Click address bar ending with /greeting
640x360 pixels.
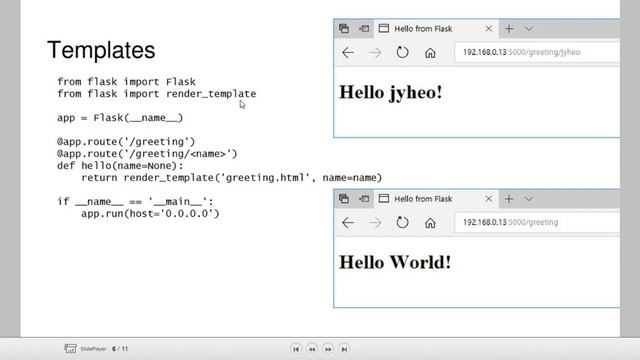[537, 222]
